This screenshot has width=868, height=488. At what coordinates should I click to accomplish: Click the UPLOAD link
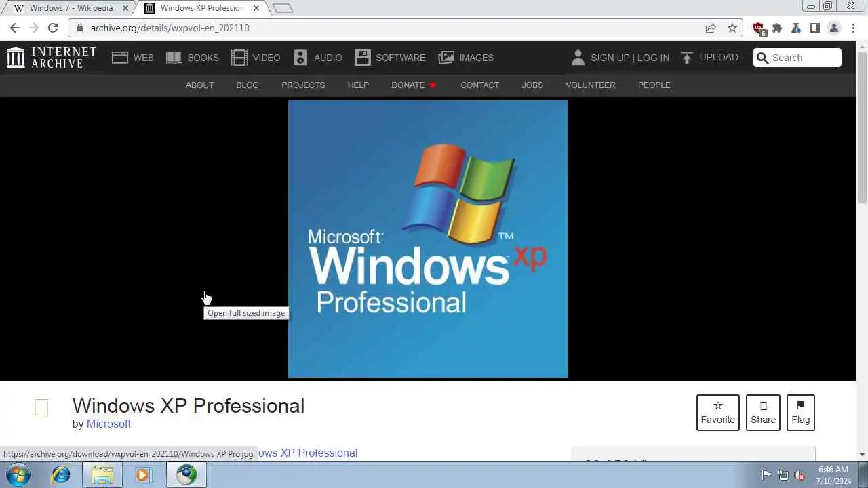[709, 58]
